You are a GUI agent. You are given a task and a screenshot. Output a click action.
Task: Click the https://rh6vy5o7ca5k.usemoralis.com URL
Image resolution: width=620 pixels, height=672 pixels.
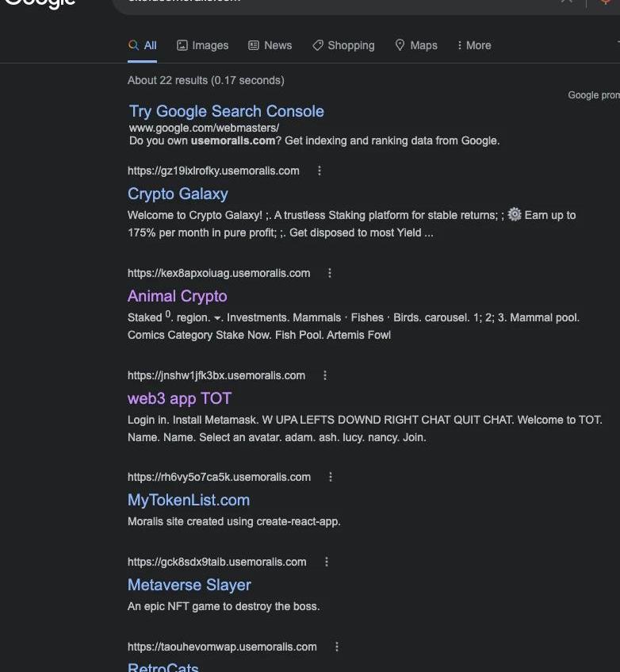[x=220, y=477]
